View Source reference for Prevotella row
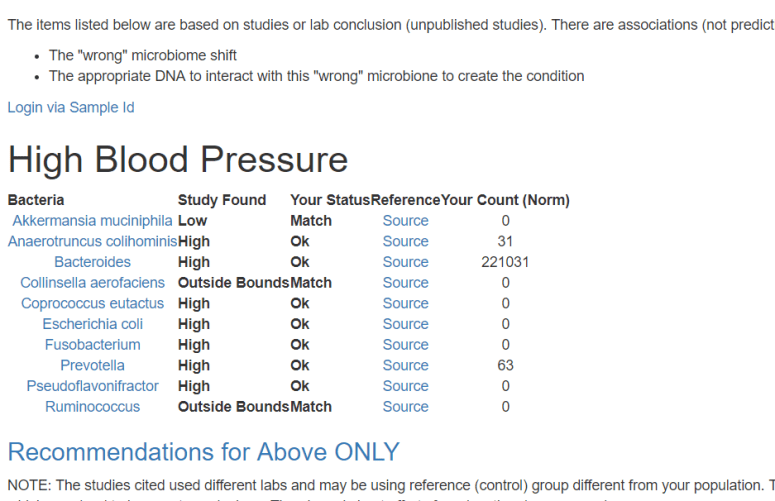 coord(405,365)
